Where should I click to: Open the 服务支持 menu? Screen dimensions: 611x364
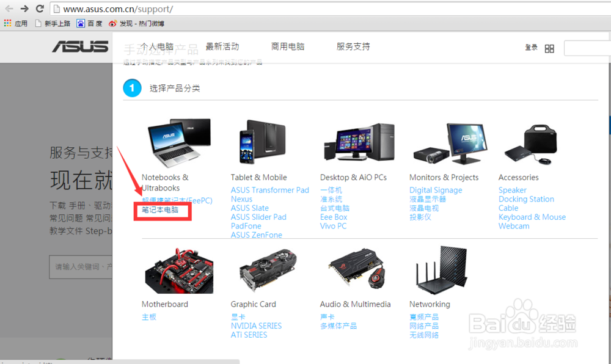(x=353, y=46)
